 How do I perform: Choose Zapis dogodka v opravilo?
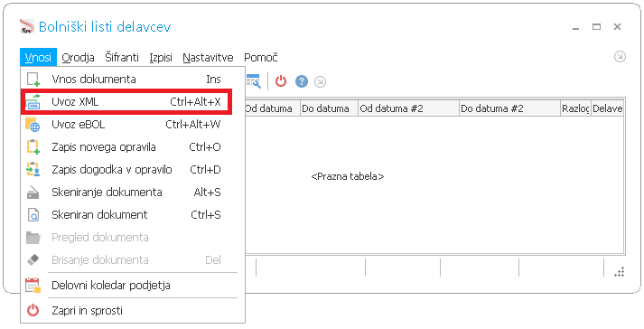click(133, 169)
